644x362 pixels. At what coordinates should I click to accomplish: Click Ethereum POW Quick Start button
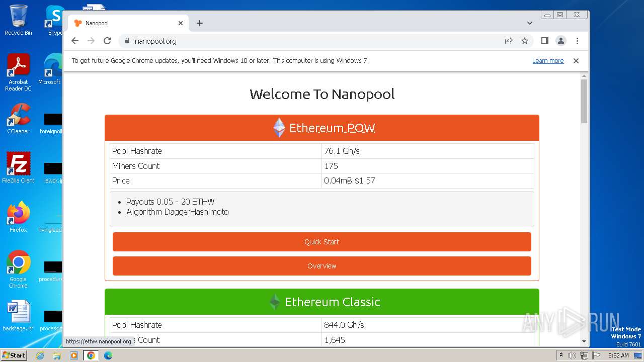322,242
